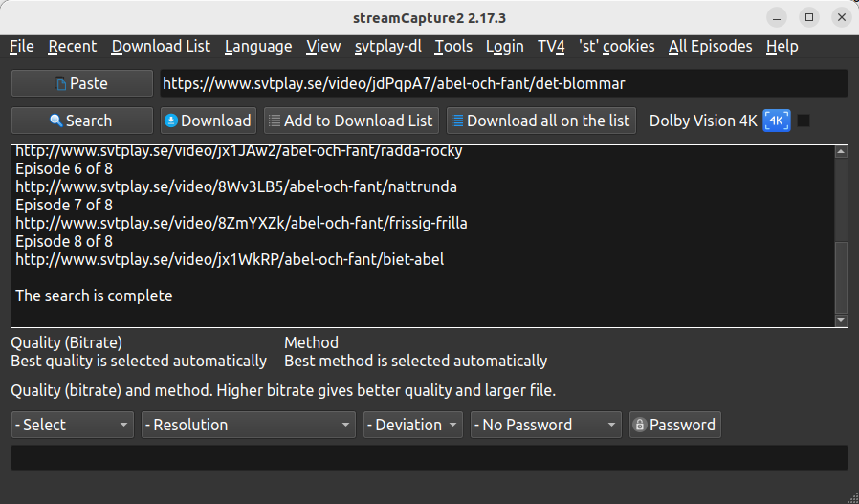Viewport: 859px width, 504px height.
Task: Click Add to Download List button
Action: 351,121
